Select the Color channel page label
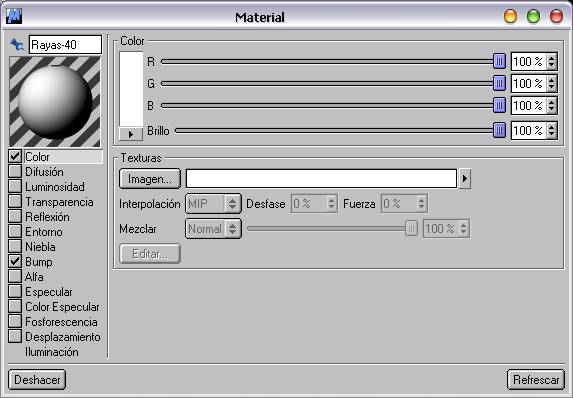573x398 pixels. coord(37,157)
